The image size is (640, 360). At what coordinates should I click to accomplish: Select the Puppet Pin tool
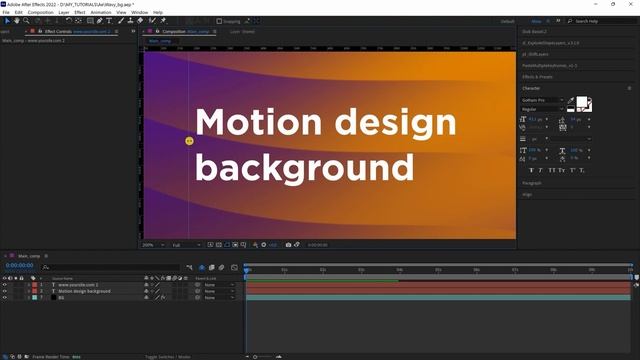163,21
